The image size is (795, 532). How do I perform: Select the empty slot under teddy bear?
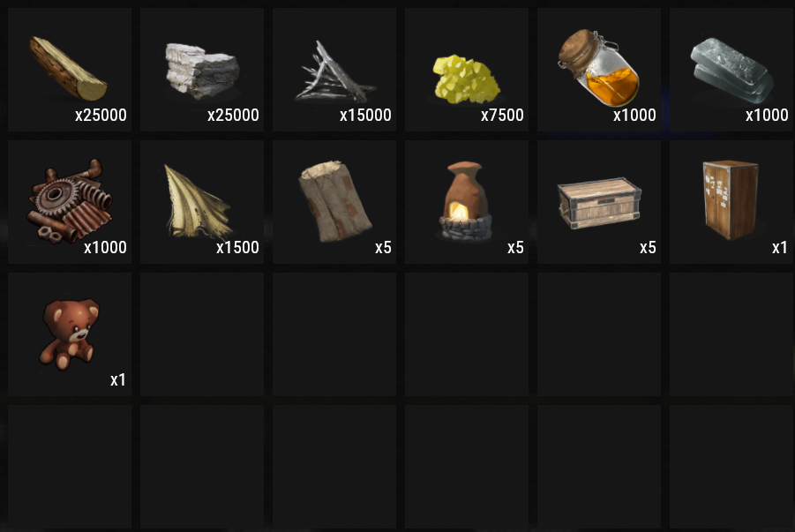[70, 467]
